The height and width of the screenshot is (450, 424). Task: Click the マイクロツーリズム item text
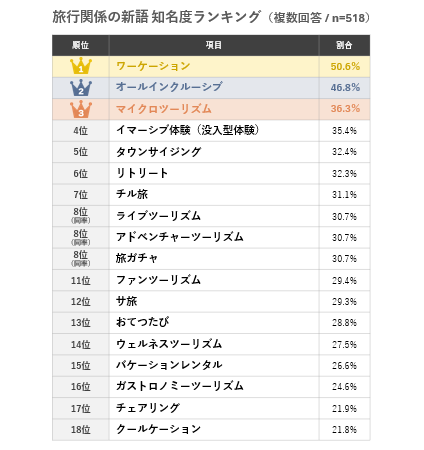[164, 109]
